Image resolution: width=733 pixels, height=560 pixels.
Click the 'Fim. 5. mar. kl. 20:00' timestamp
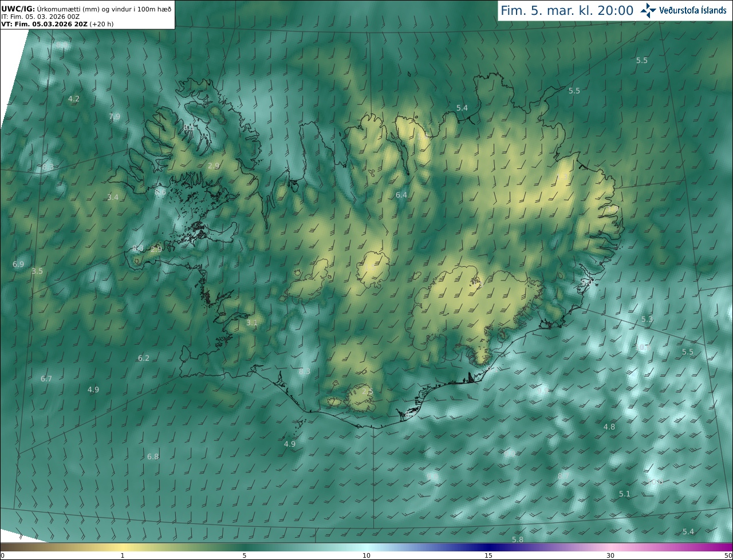click(x=567, y=10)
